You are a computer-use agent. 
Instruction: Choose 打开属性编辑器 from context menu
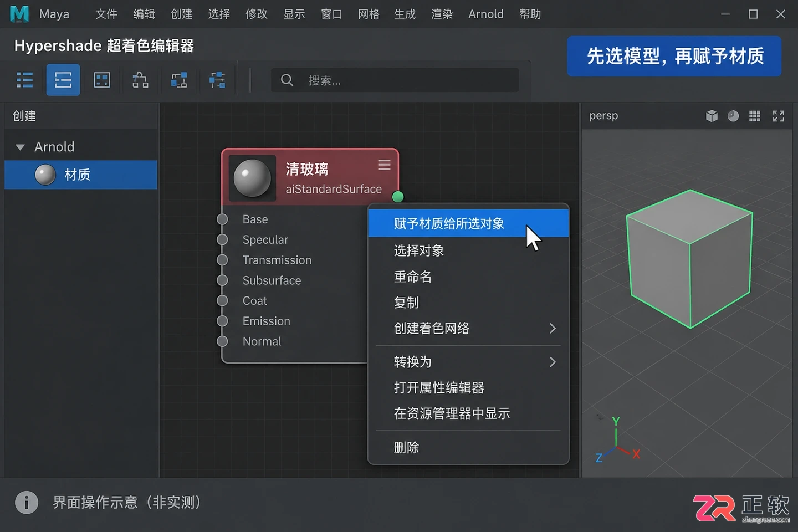[x=468, y=388]
